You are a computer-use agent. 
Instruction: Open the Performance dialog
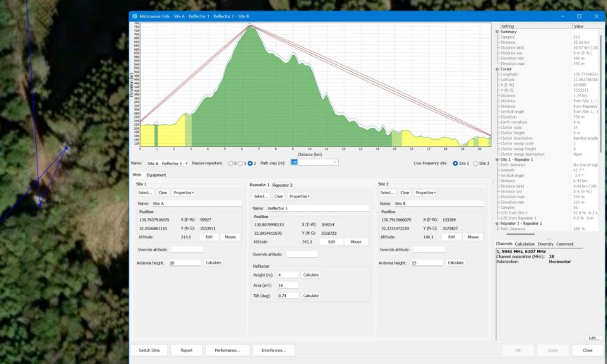point(227,350)
